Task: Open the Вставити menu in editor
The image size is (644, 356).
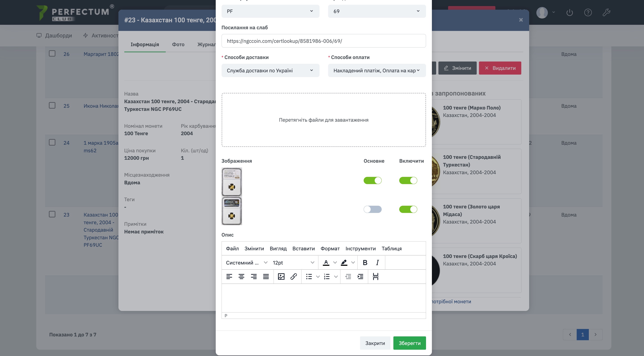Action: (x=303, y=249)
